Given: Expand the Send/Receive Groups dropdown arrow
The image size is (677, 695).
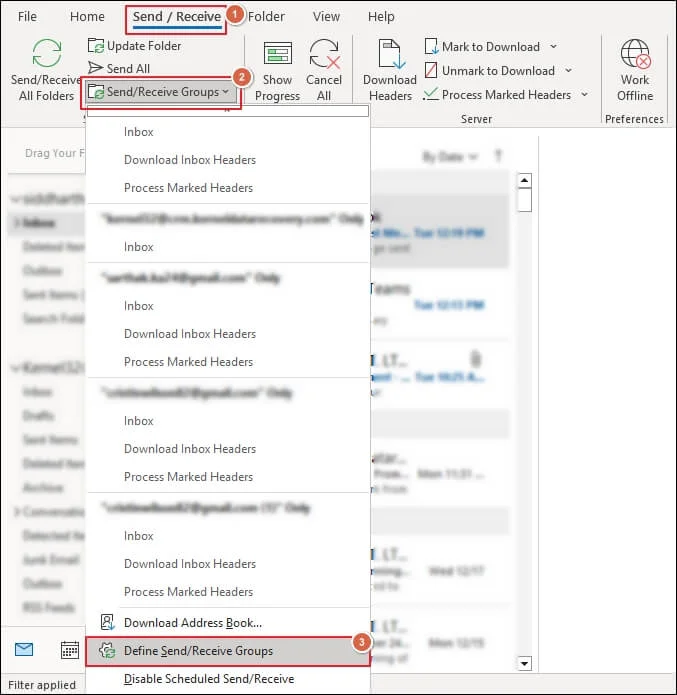Looking at the screenshot, I should click(226, 91).
